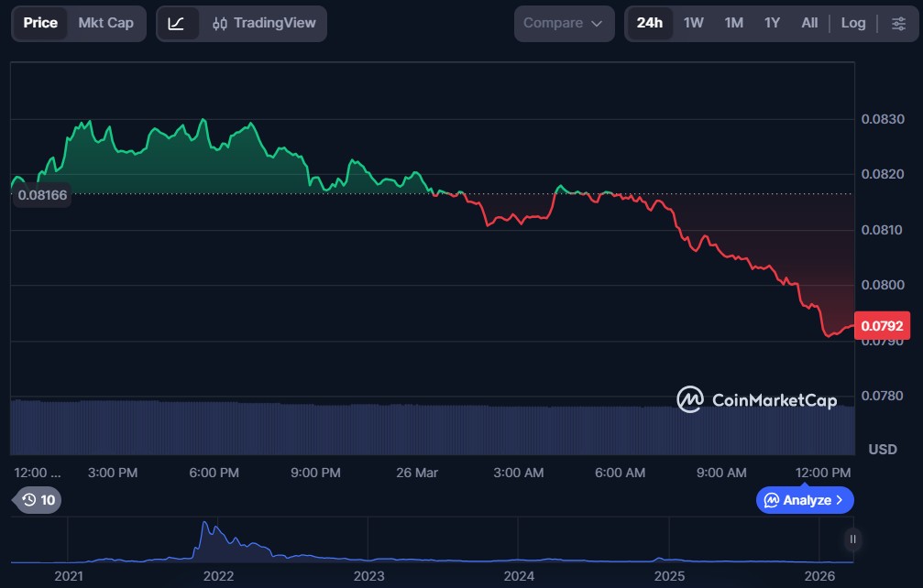Show All time price history

coord(809,23)
